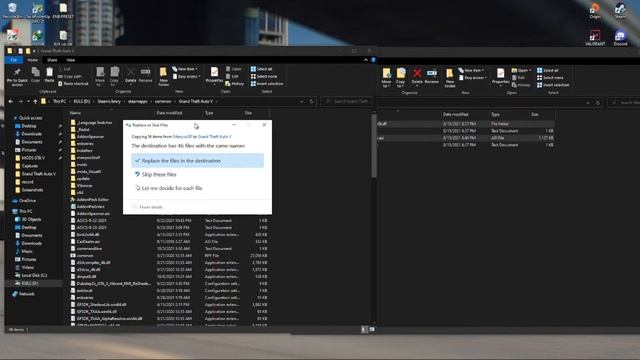The width and height of the screenshot is (640, 360).
Task: Click Delete icon in right Explorer window
Action: pyautogui.click(x=417, y=76)
